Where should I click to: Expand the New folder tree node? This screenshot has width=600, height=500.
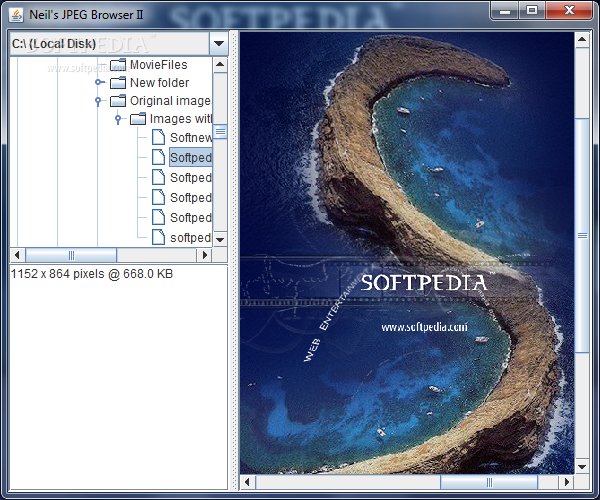pos(99,82)
